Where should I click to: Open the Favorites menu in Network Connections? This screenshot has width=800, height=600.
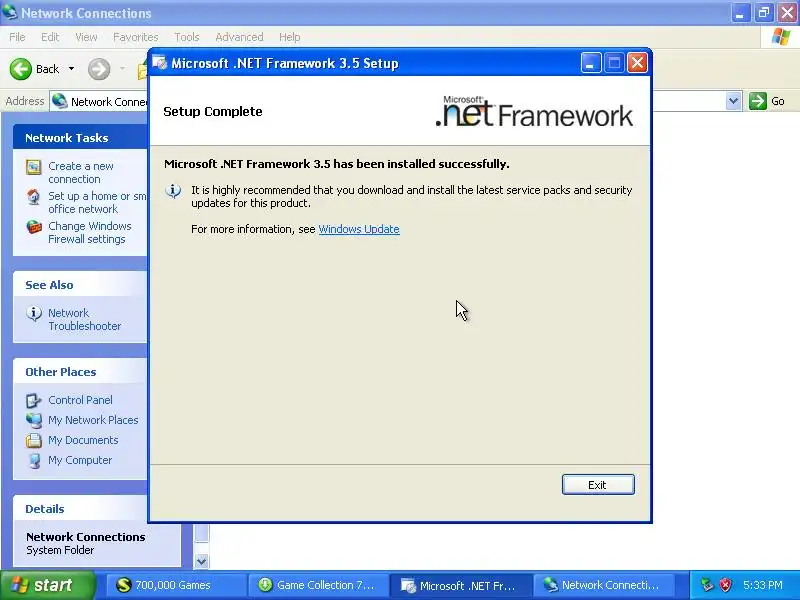(136, 37)
